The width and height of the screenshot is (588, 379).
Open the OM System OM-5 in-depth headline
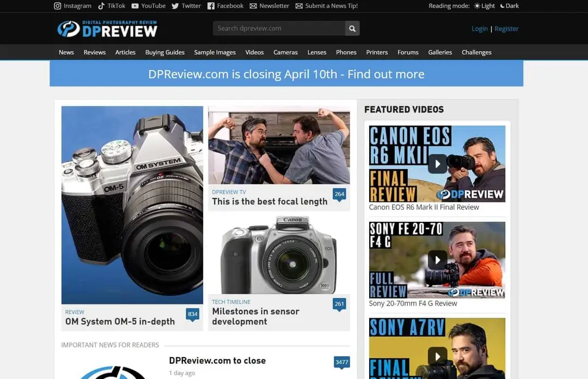point(120,321)
